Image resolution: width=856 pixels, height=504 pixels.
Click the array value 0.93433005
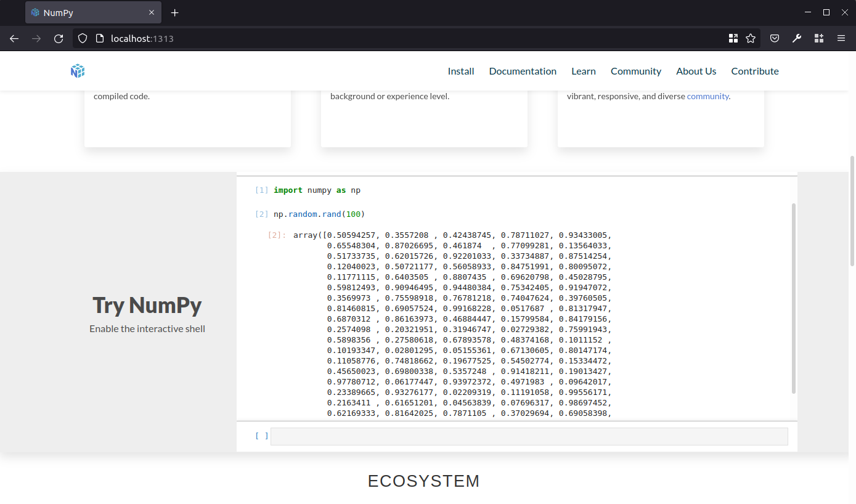583,235
